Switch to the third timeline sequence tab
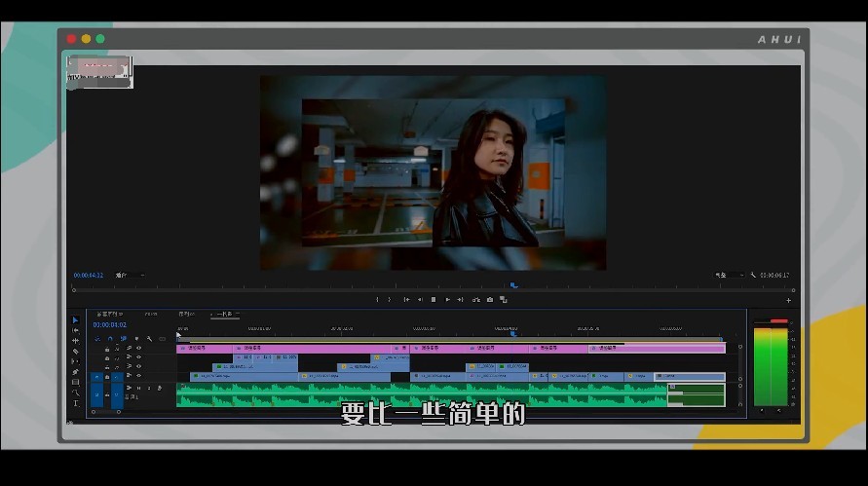Image resolution: width=868 pixels, height=486 pixels. click(186, 314)
